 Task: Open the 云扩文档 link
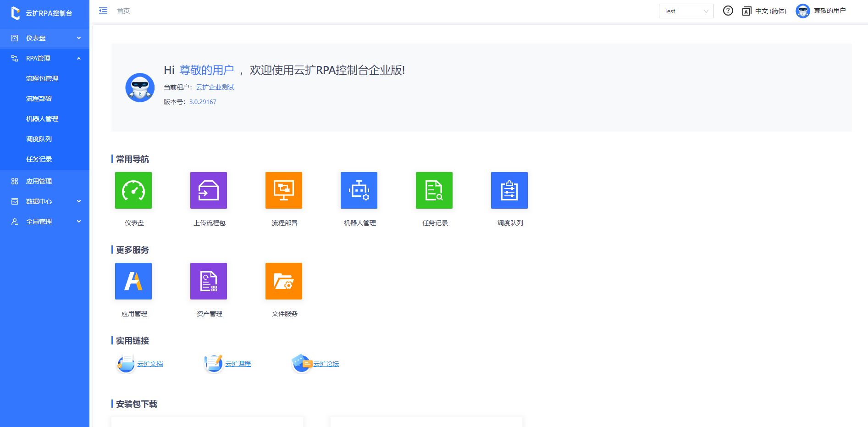tap(150, 364)
